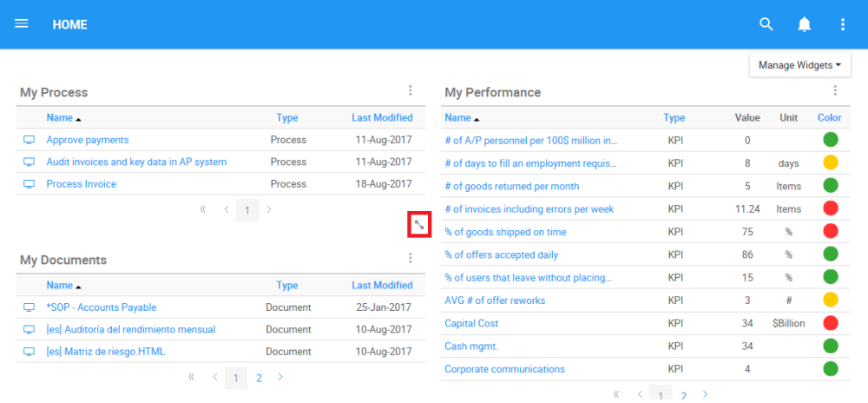Open My Documents widget options menu
868x403 pixels.
click(411, 258)
